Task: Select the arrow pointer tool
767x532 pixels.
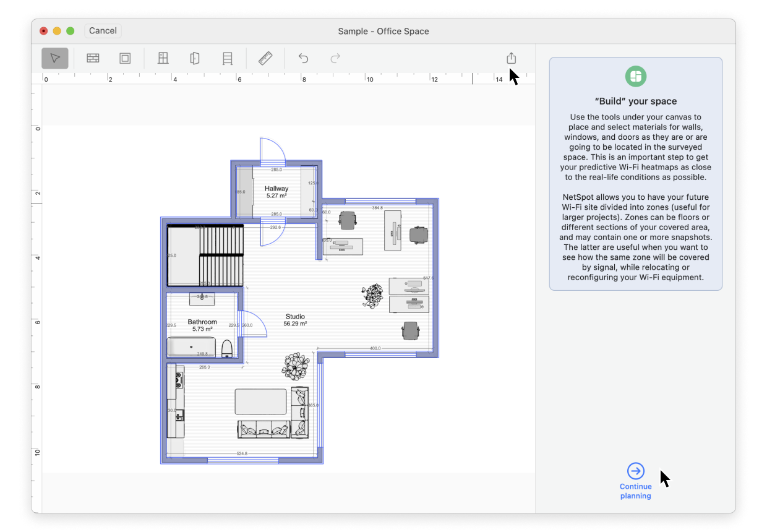Action: pos(55,58)
